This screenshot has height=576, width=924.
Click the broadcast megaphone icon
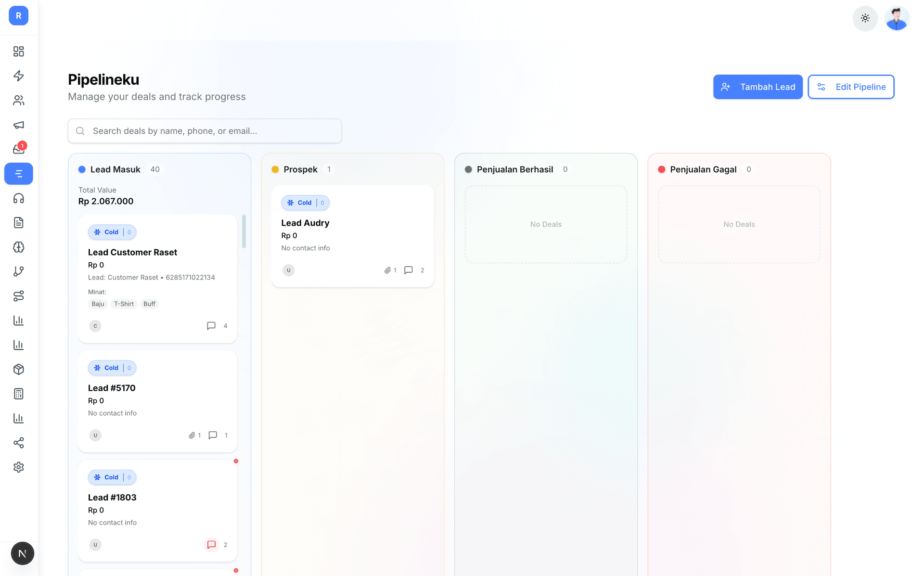tap(19, 125)
